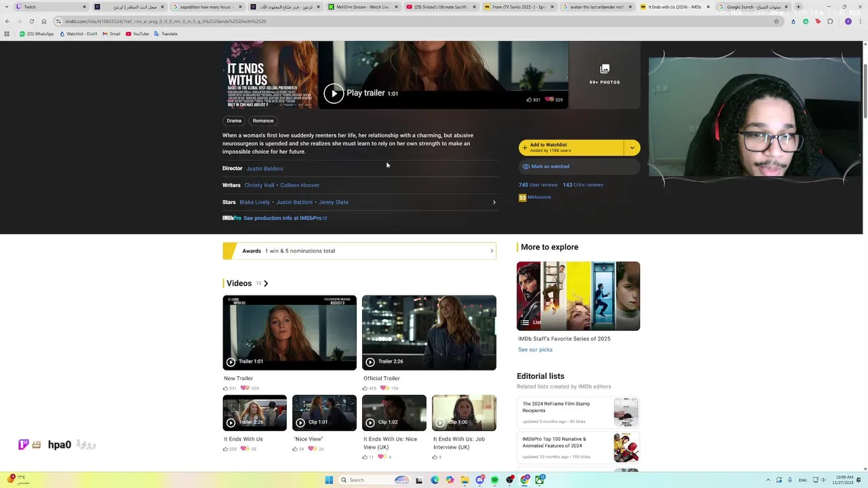This screenshot has height=488, width=868.
Task: Open the 143 Critic reviews
Action: coord(583,184)
